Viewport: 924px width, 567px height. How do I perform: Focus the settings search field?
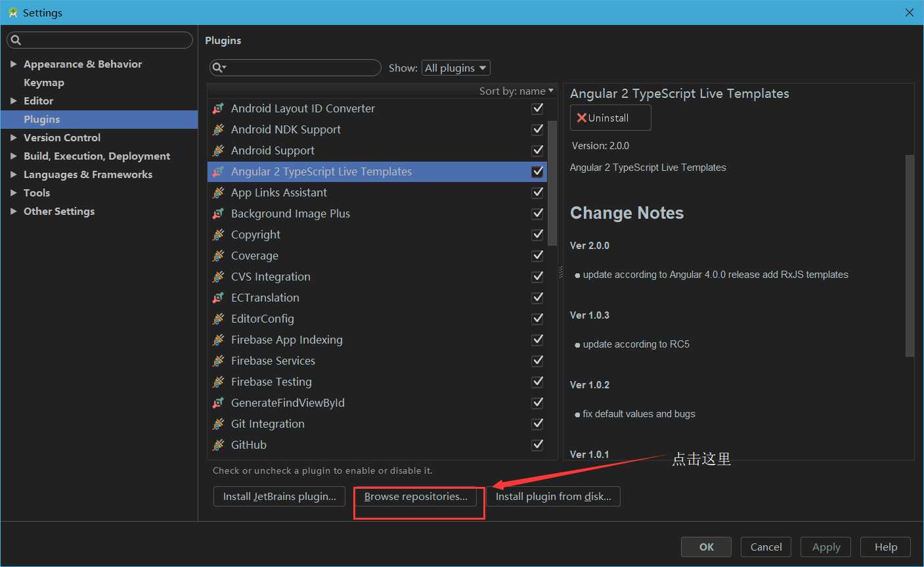coord(100,40)
